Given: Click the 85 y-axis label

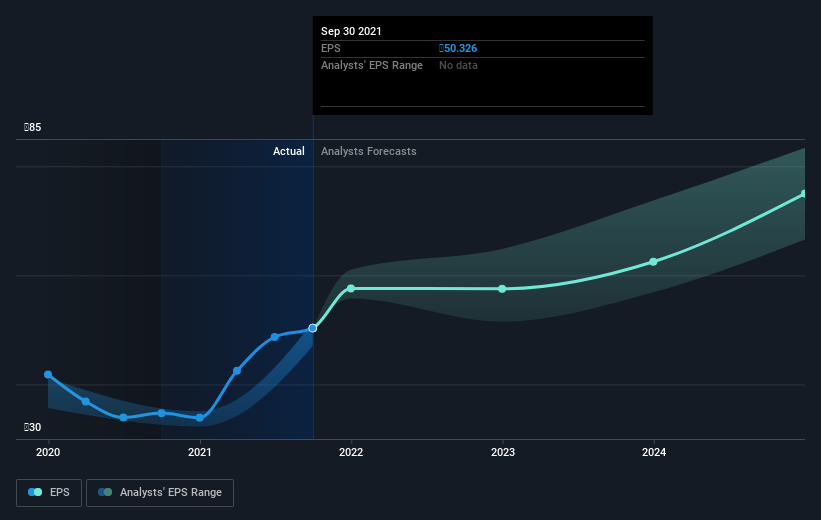Looking at the screenshot, I should [x=32, y=127].
